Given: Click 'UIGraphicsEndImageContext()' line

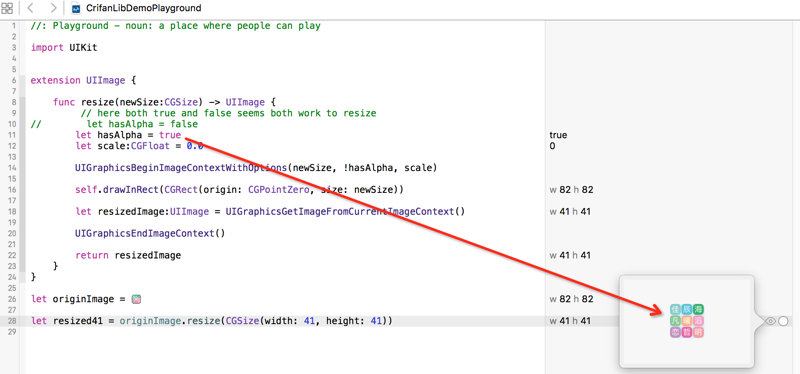Looking at the screenshot, I should 150,233.
